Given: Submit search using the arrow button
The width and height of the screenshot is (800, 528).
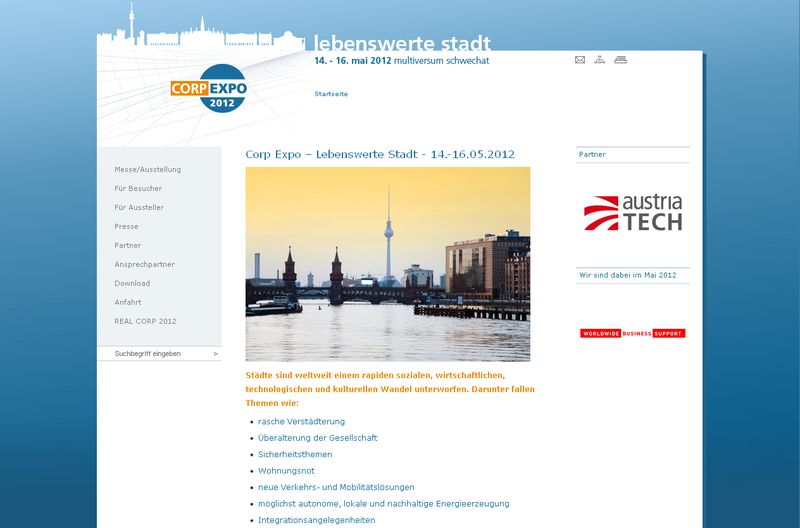Looking at the screenshot, I should click(x=215, y=354).
